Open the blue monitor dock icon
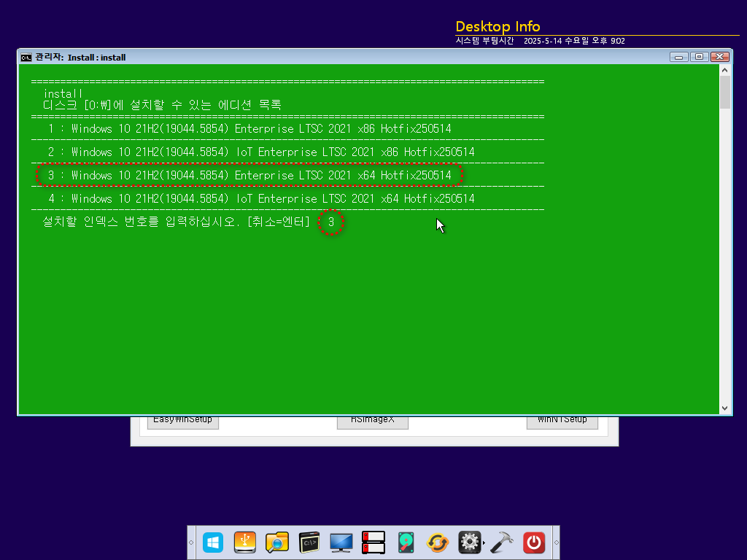Viewport: 747px width, 560px height. 341,542
